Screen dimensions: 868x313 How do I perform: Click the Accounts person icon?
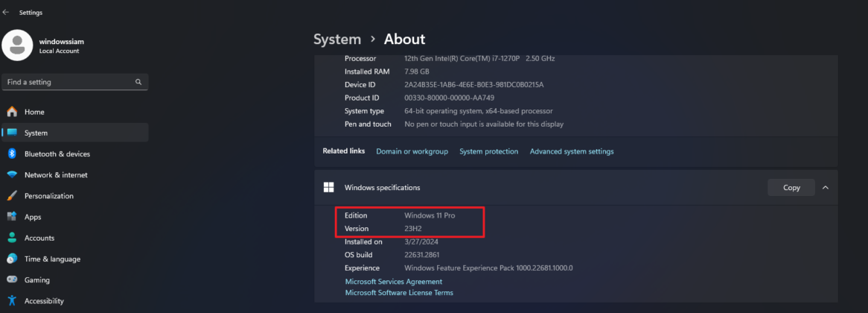[x=12, y=238]
